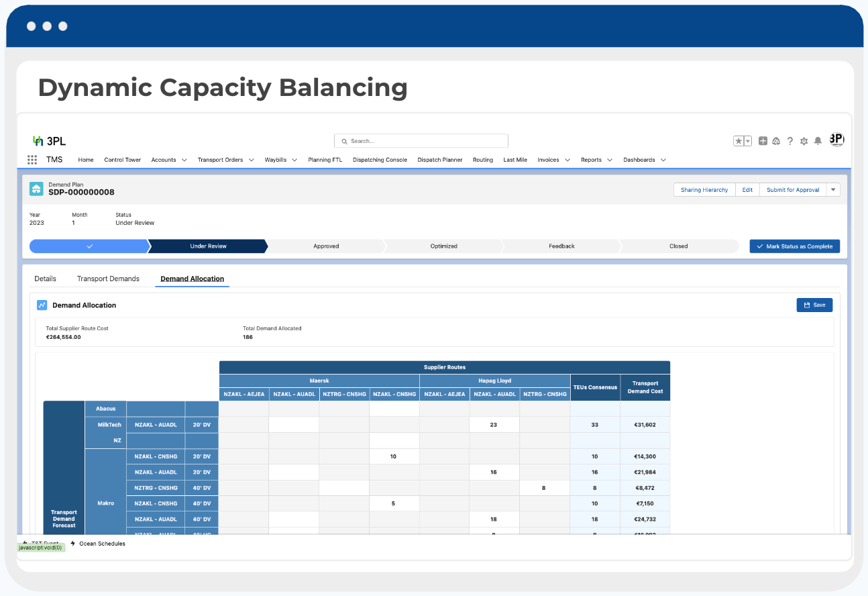Click the Maersk allocation cell showing 10
This screenshot has height=596, width=868.
[x=394, y=456]
